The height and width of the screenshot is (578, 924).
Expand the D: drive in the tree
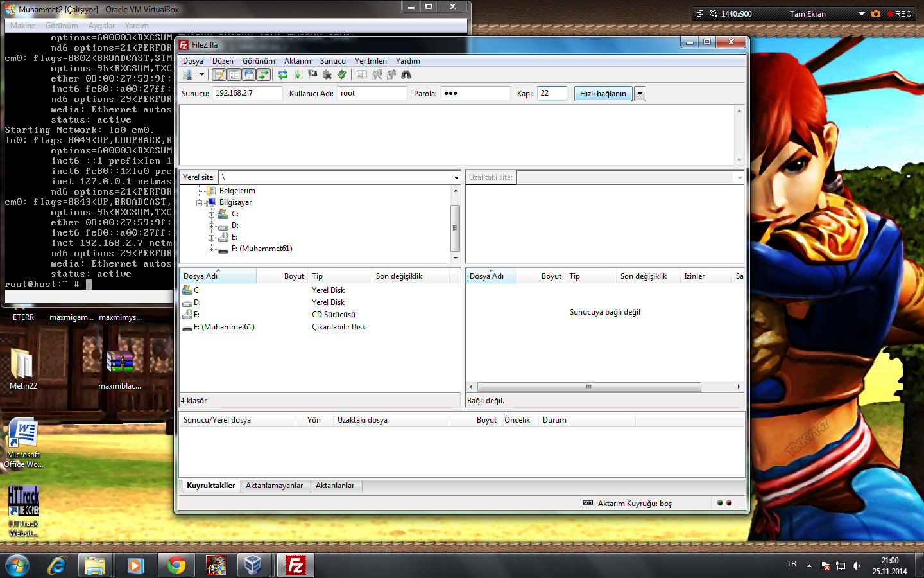pyautogui.click(x=211, y=226)
